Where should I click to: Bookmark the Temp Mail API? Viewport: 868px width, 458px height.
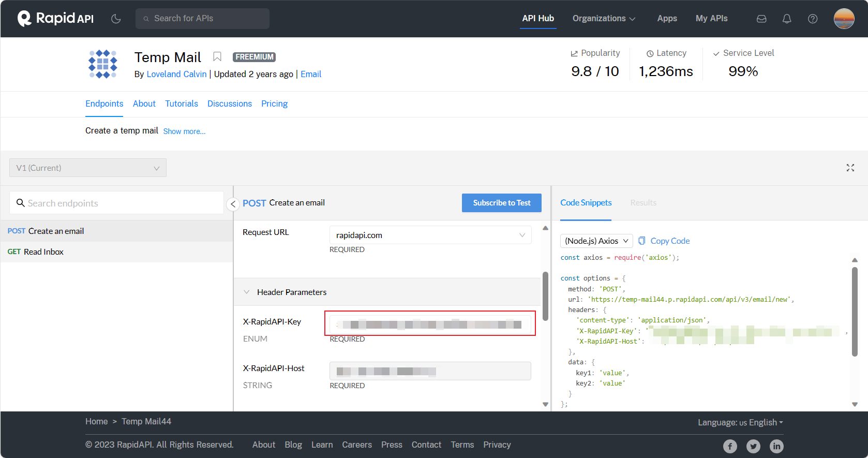[x=217, y=56]
